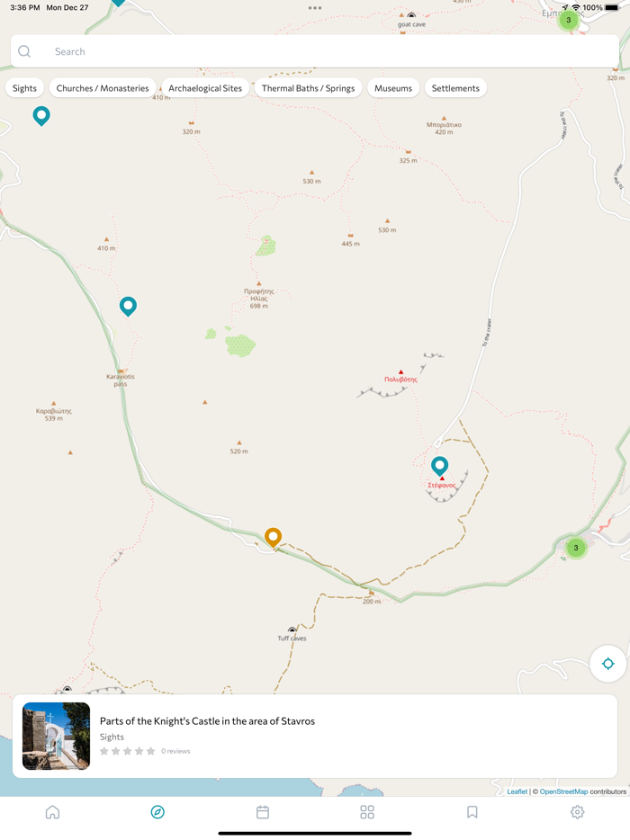The width and height of the screenshot is (630, 840).
Task: Click the Search input field
Action: (x=315, y=51)
